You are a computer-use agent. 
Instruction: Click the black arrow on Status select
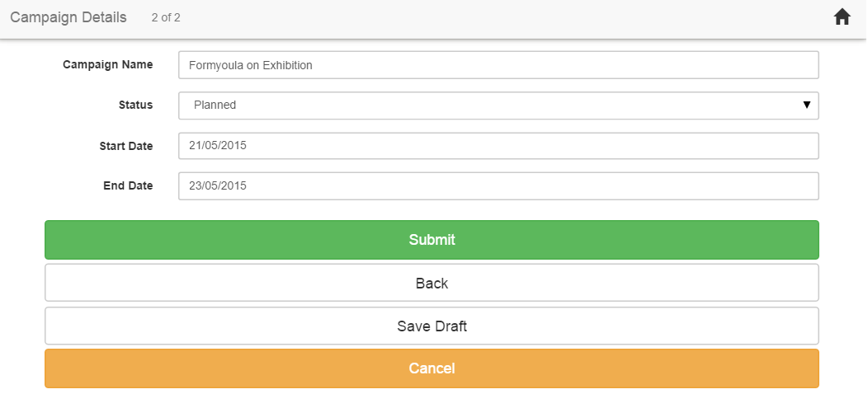[807, 106]
